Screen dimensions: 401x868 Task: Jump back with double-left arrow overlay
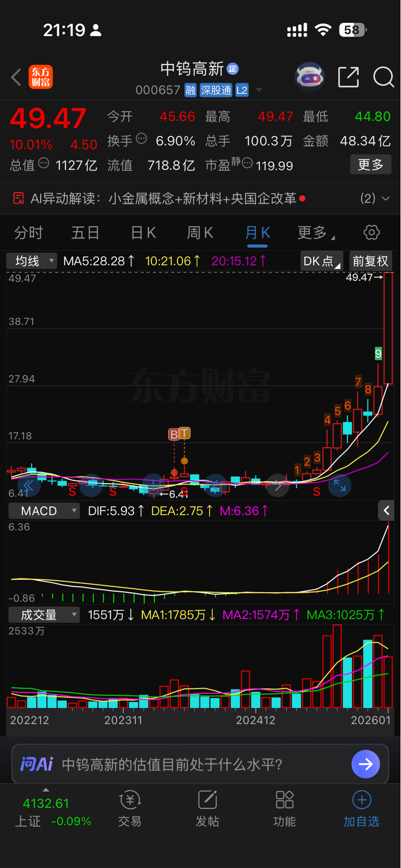click(28, 486)
